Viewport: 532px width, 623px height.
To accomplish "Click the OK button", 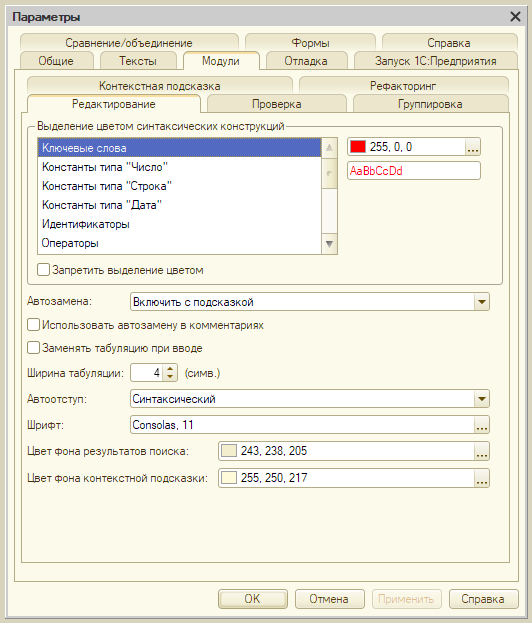I will [x=252, y=599].
